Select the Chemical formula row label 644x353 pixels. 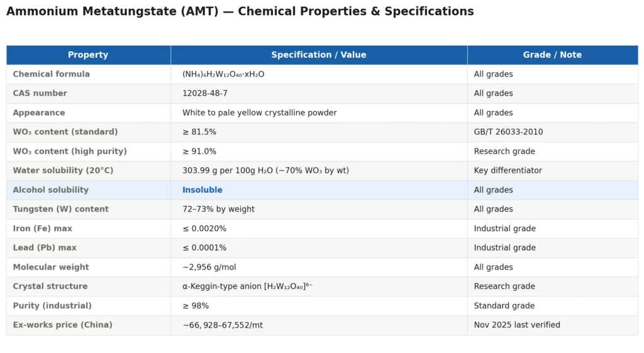point(52,74)
